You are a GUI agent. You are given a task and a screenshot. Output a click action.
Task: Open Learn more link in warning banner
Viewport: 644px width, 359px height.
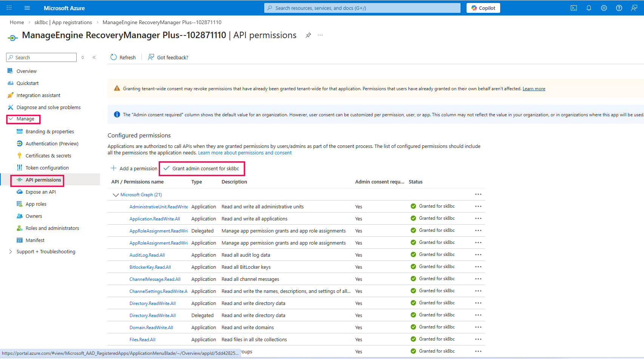[534, 89]
